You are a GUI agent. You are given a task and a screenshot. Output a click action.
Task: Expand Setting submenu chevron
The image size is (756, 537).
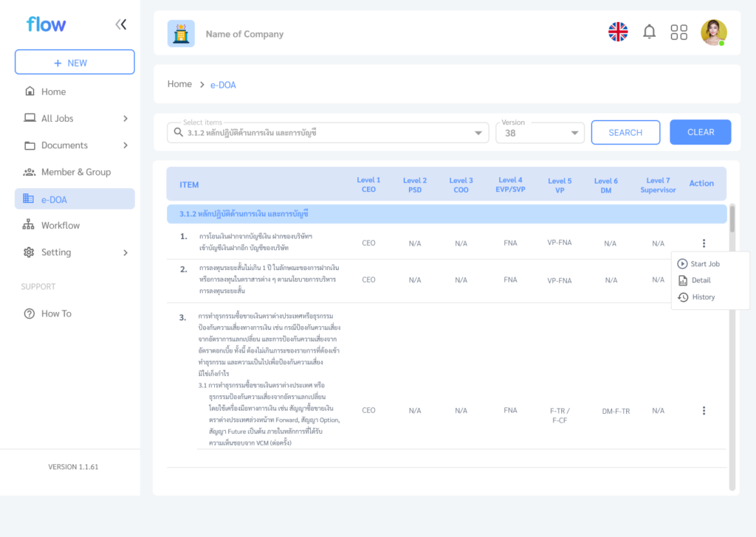pos(126,253)
